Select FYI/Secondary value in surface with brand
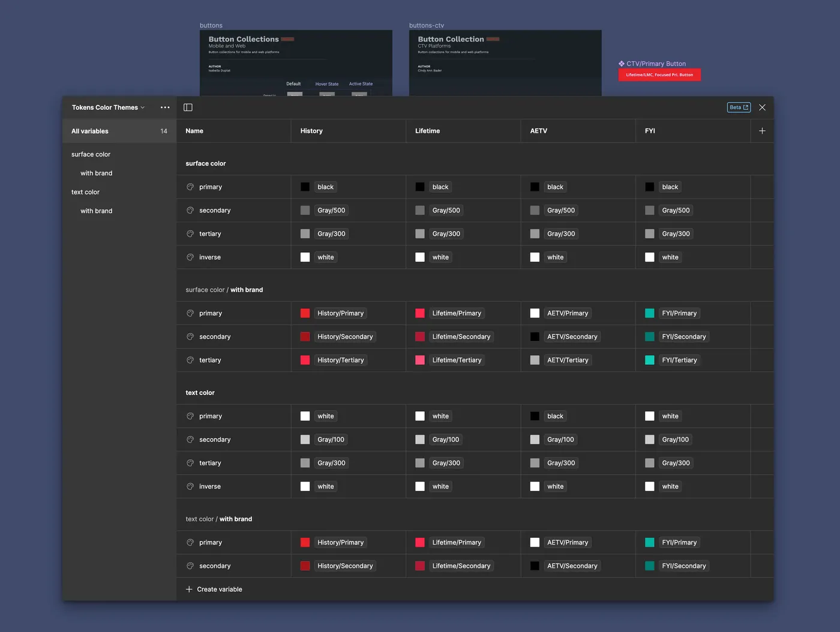 [684, 337]
